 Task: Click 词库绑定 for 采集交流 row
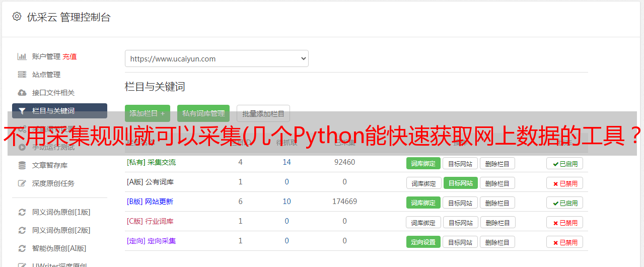tap(423, 163)
